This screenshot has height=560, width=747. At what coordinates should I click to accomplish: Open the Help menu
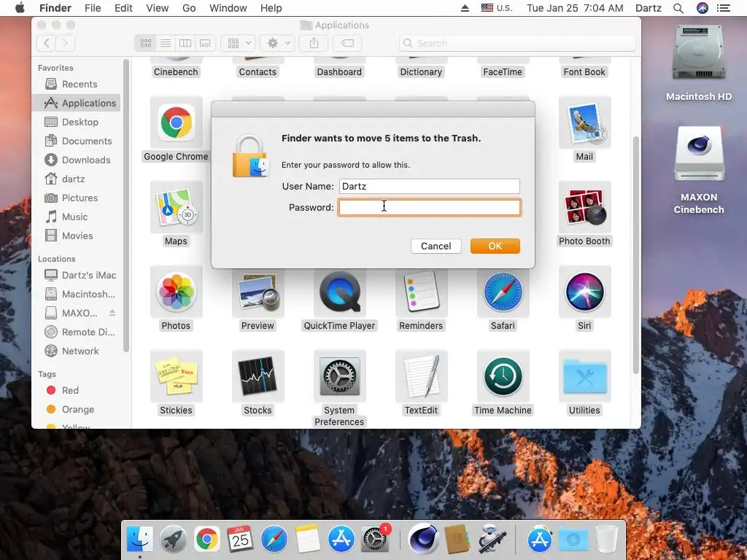pos(271,8)
